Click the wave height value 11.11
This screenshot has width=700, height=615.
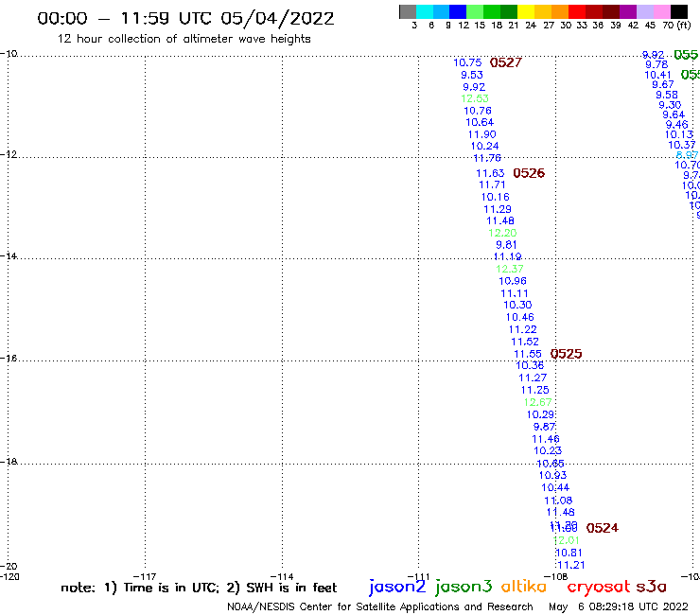[x=515, y=294]
